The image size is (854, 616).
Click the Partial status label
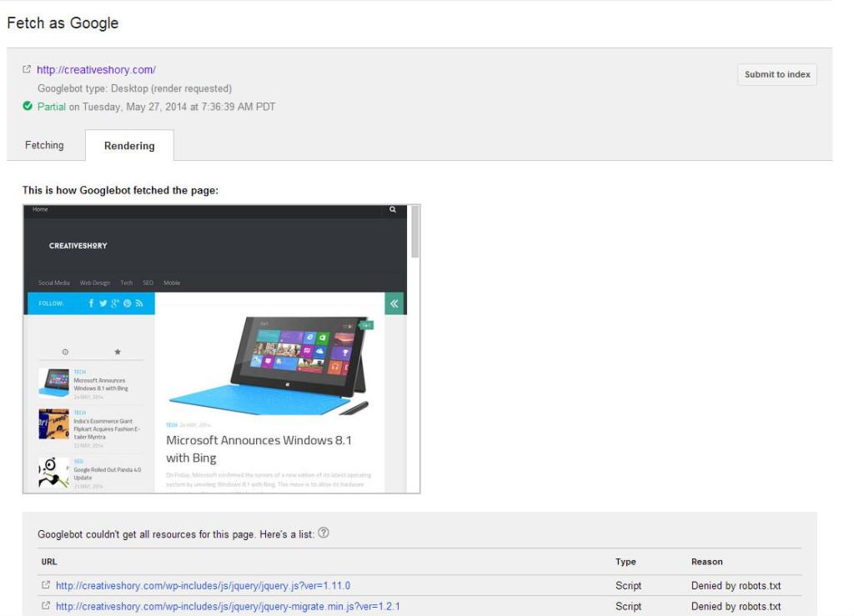(x=51, y=107)
